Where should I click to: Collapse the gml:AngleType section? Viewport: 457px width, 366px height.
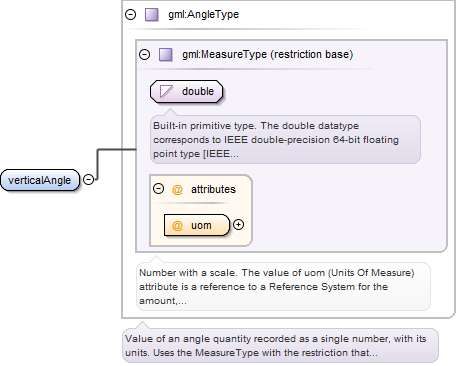coord(130,14)
